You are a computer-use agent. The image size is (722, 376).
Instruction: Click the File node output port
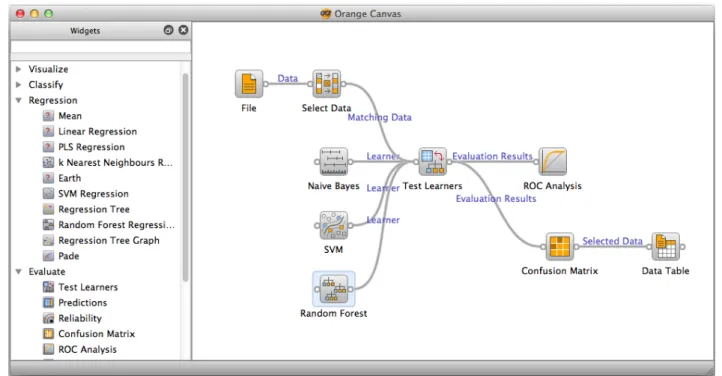[266, 84]
